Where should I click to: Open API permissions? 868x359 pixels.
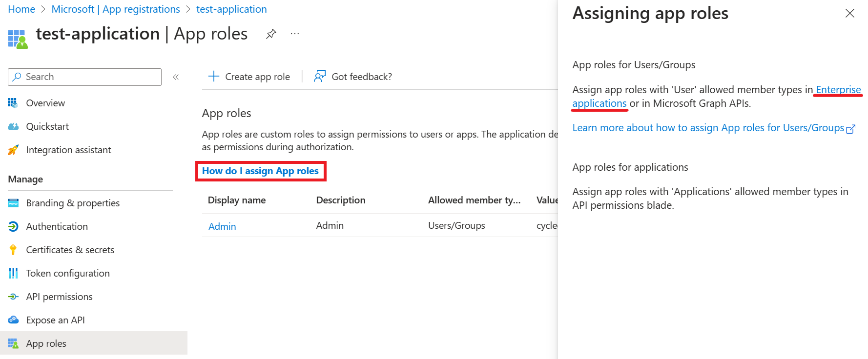[59, 297]
